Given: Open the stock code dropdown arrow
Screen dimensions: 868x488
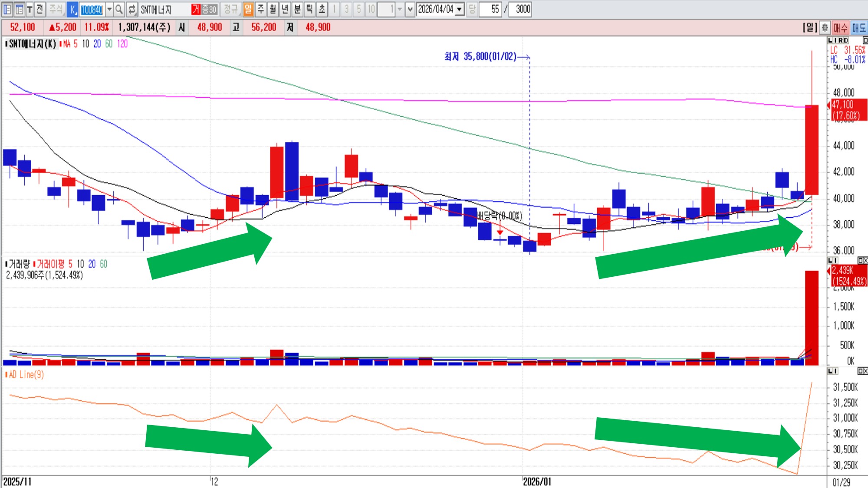Looking at the screenshot, I should click(x=109, y=9).
